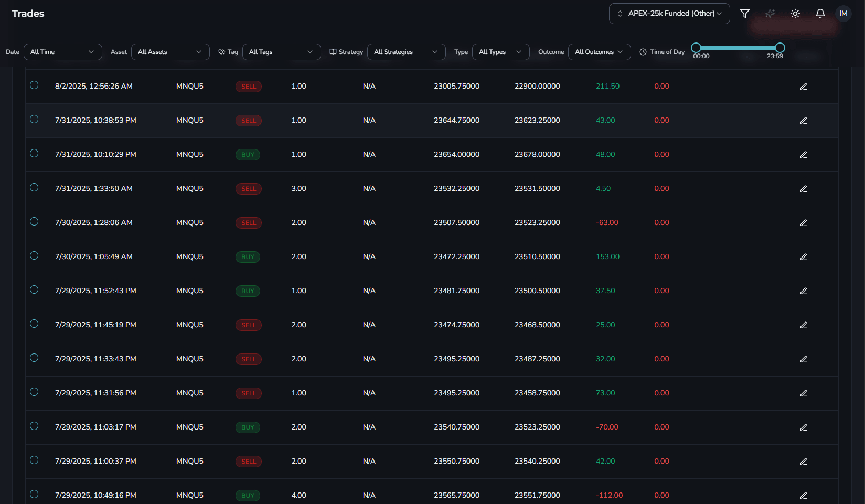The image size is (865, 504).
Task: Edit the 8/2/2025 12:56:26 AM trade
Action: [x=803, y=87]
